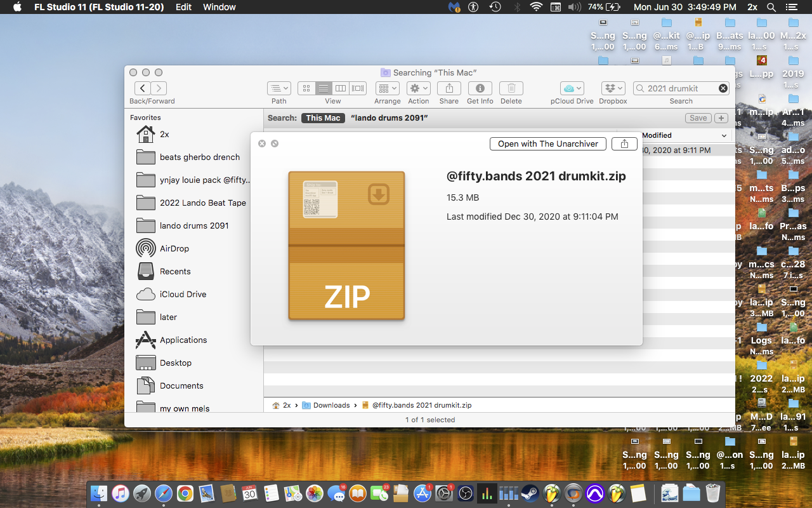Click the ZIP archive preview thumbnail

pos(346,246)
